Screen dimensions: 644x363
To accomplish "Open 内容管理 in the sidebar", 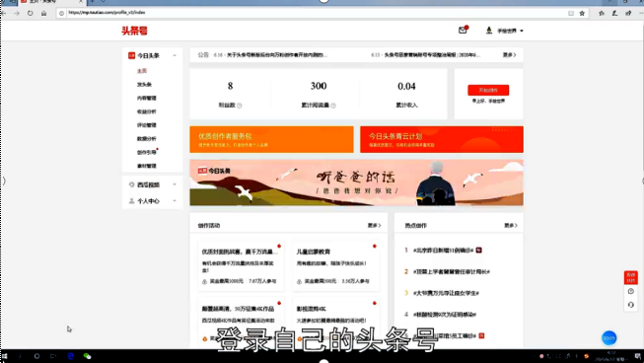I will pos(147,98).
